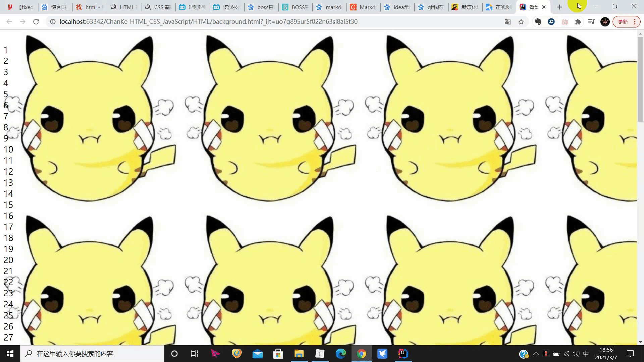Image resolution: width=644 pixels, height=362 pixels.
Task: Reload the page with refresh icon
Action: click(x=36, y=22)
